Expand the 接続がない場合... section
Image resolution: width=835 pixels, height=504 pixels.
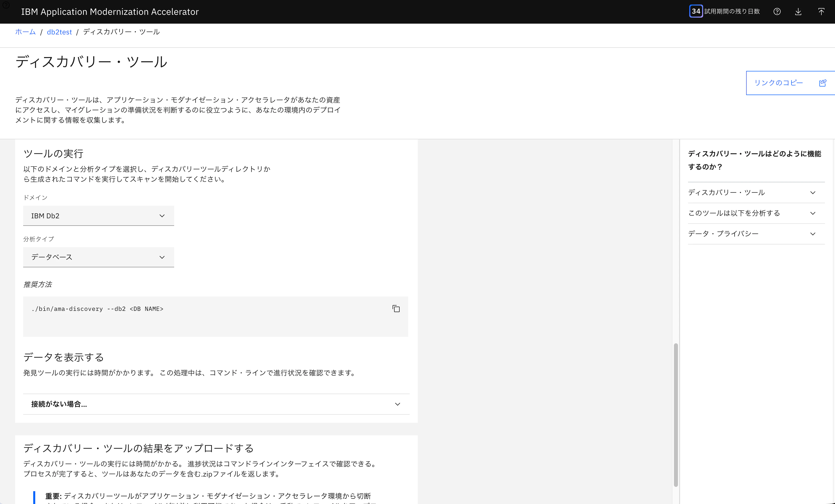pos(216,404)
